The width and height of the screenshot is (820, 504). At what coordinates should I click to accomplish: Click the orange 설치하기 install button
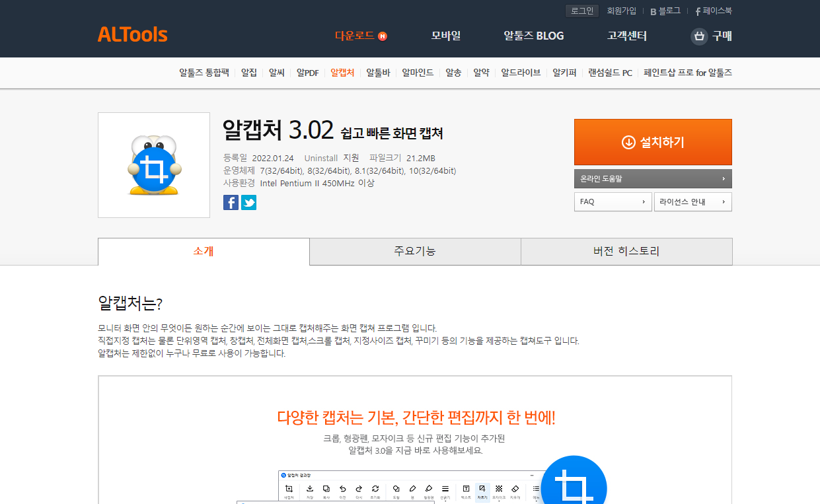pos(653,142)
